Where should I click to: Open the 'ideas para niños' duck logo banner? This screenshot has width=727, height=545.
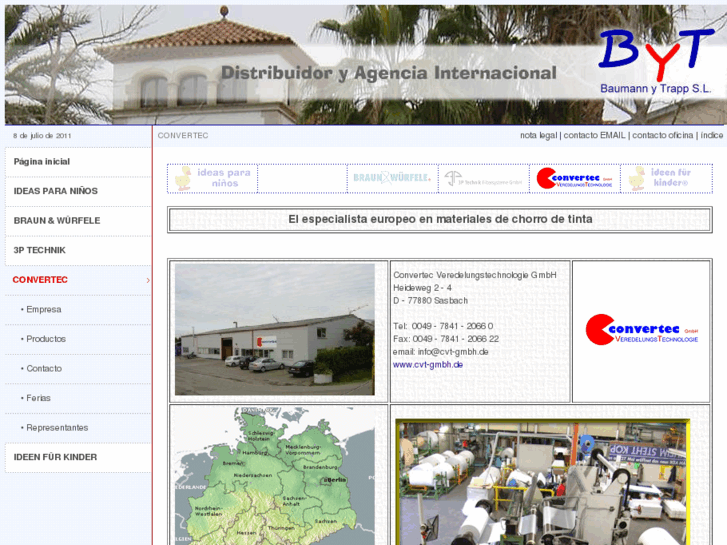point(212,178)
